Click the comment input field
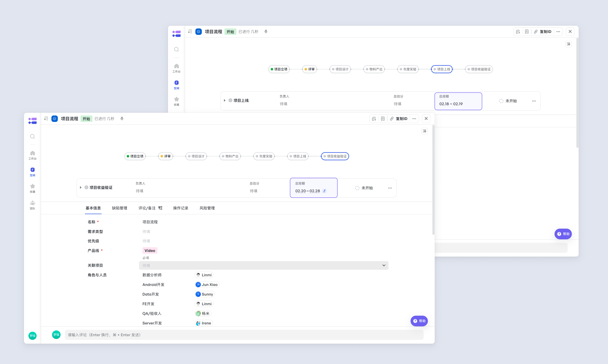Screen dimensions: 608x364 [244, 335]
